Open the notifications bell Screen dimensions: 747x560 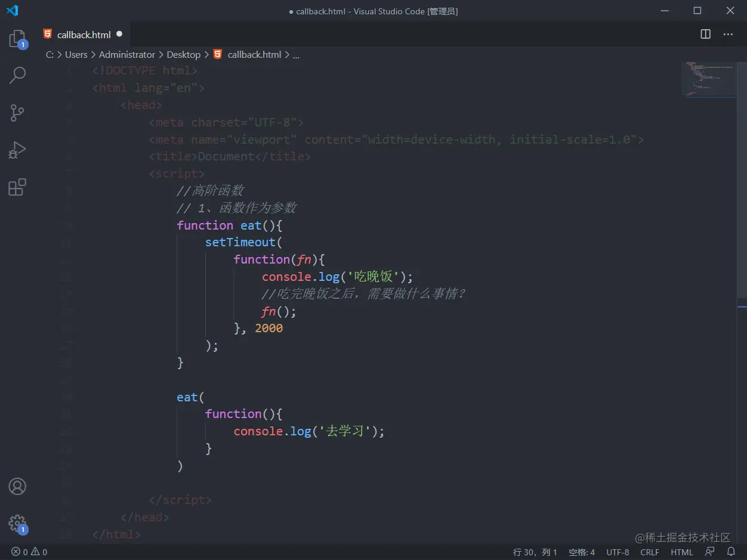tap(731, 552)
